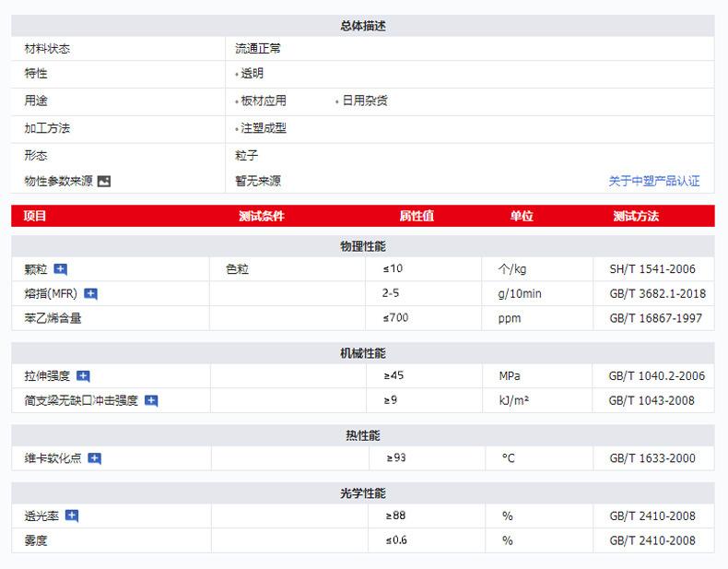Viewport: 728px width, 569px height.
Task: Select the GB/T 3682.1-2018 test method cell
Action: coord(657,294)
